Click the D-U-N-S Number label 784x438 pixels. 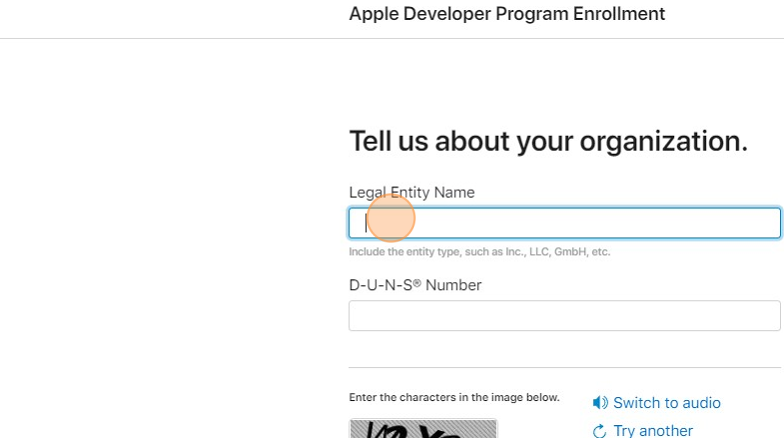415,285
